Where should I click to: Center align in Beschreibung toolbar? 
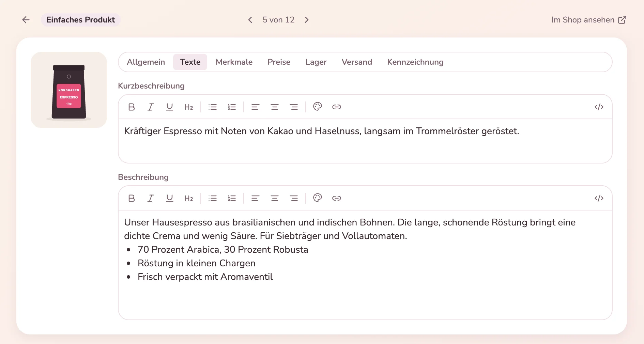pos(275,198)
